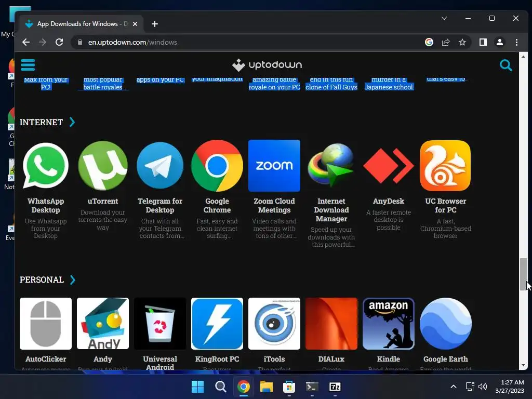Open the Zoom Cloud Meetings title link
Image resolution: width=532 pixels, height=399 pixels.
pos(274,206)
